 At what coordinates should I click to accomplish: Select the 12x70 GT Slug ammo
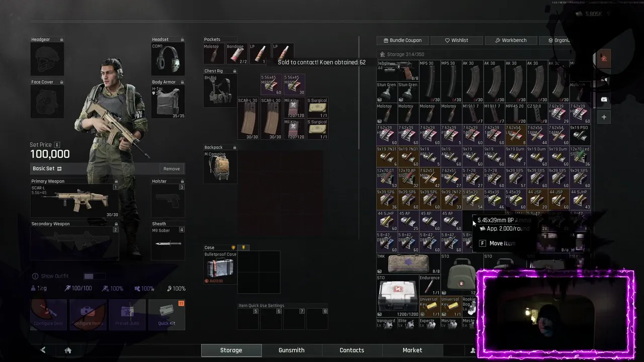point(386,178)
